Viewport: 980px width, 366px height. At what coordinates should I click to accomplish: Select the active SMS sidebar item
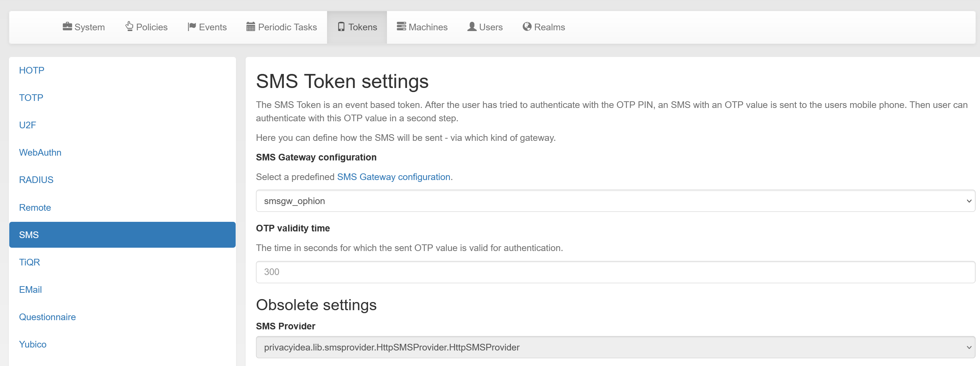tap(122, 235)
